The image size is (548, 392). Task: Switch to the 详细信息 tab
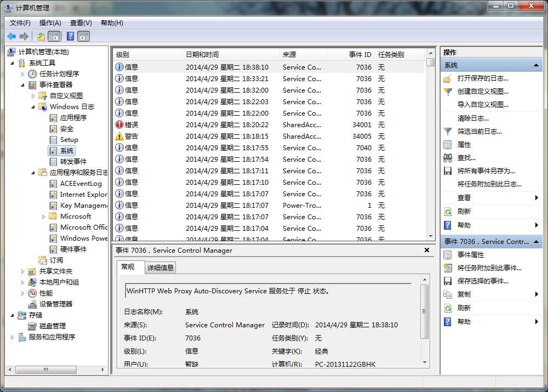161,268
